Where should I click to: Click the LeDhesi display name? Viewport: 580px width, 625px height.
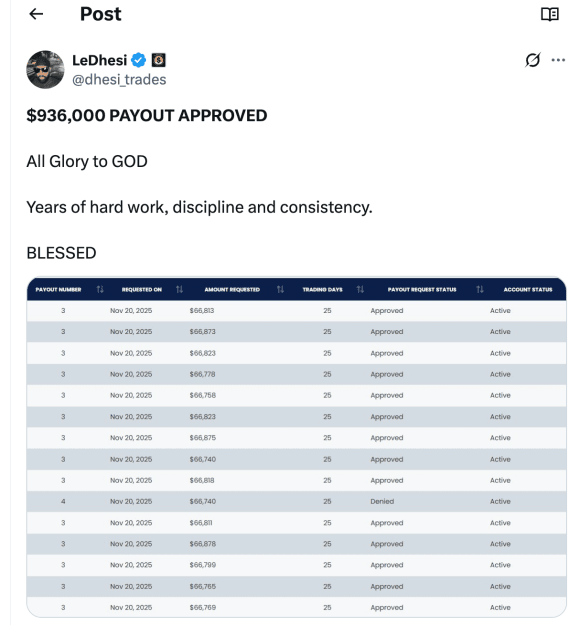[100, 60]
